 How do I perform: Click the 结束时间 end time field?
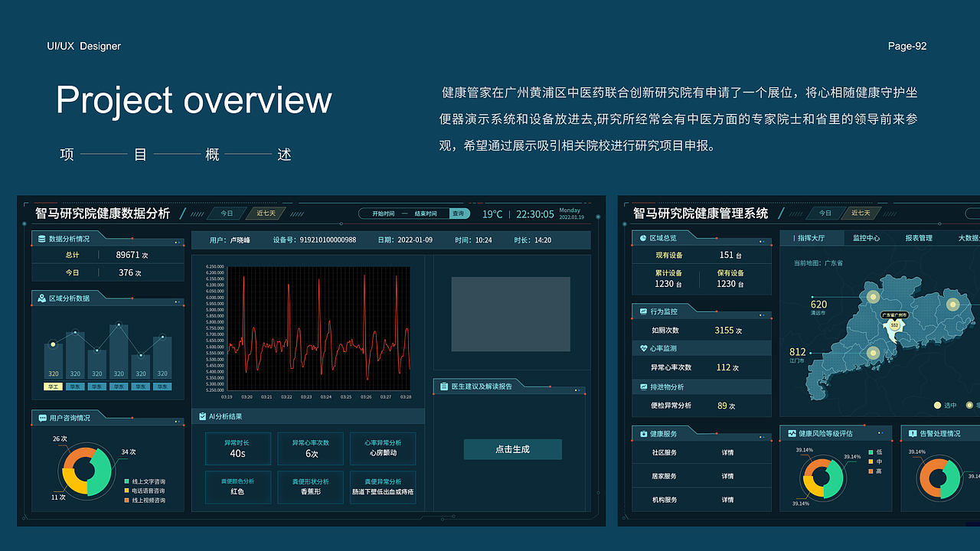(x=426, y=214)
